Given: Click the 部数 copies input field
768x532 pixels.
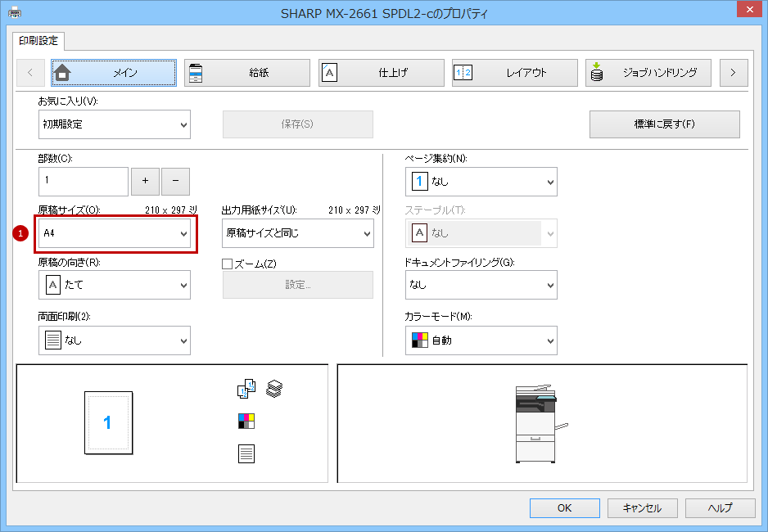Looking at the screenshot, I should coord(84,181).
